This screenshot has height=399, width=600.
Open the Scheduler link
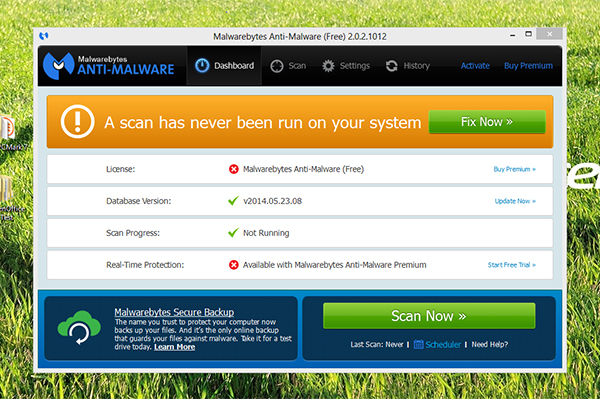point(443,345)
